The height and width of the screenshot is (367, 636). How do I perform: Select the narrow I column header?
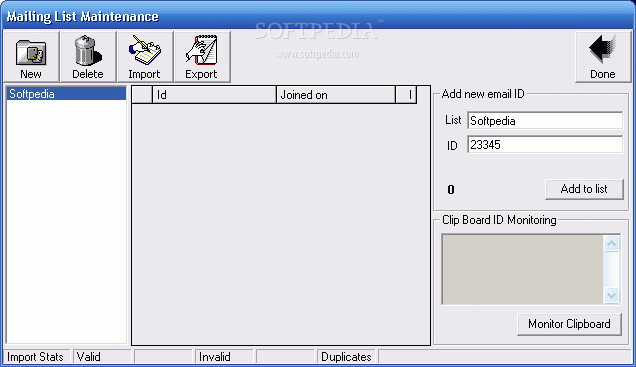[x=406, y=95]
